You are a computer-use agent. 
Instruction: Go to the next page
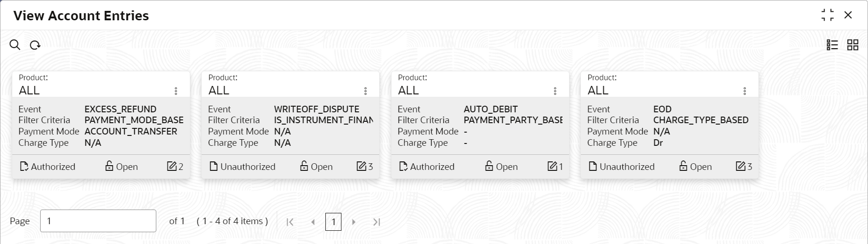(x=354, y=222)
